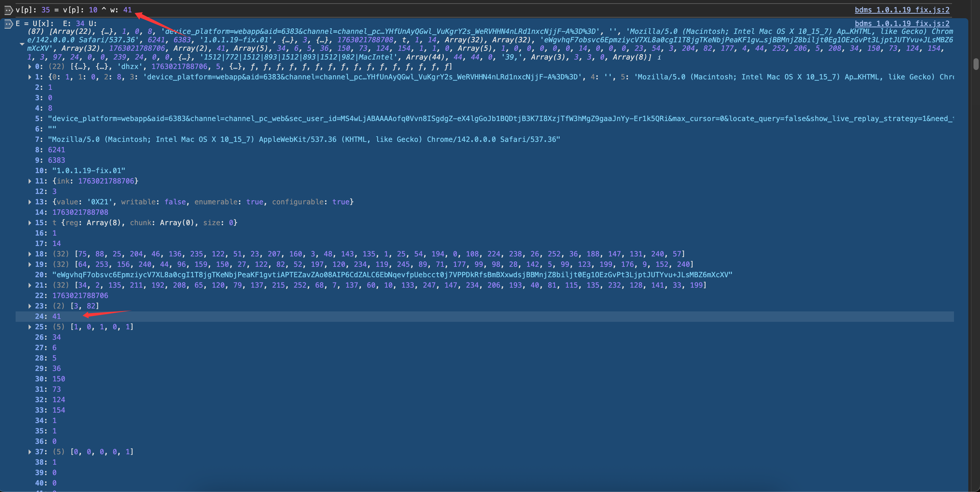Expand entry 13 value '0X21' object
The width and height of the screenshot is (980, 492).
[30, 202]
